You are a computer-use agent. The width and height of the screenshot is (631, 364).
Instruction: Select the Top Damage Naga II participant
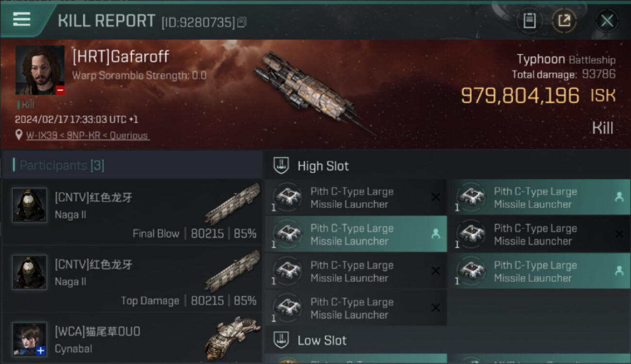[x=132, y=279]
